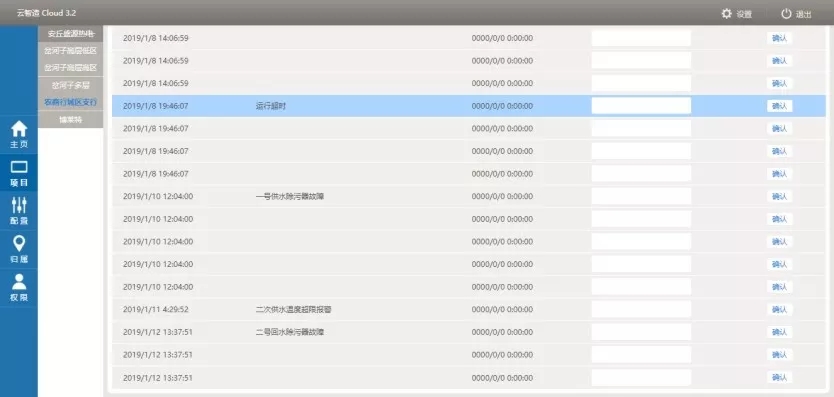Open settings via the gear icon
The height and width of the screenshot is (397, 834).
727,14
